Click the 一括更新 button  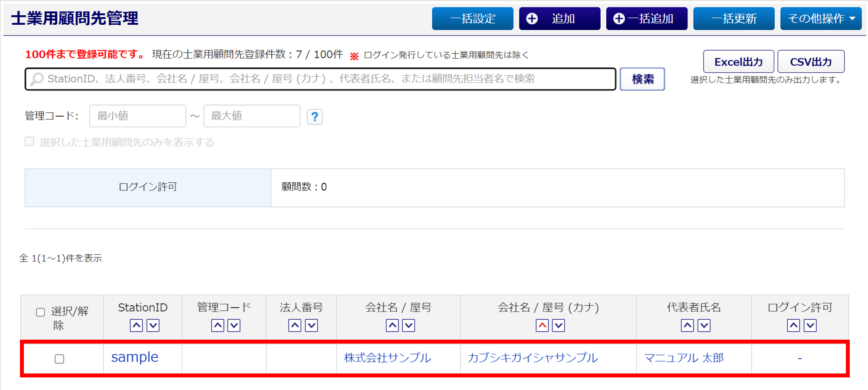click(x=734, y=19)
